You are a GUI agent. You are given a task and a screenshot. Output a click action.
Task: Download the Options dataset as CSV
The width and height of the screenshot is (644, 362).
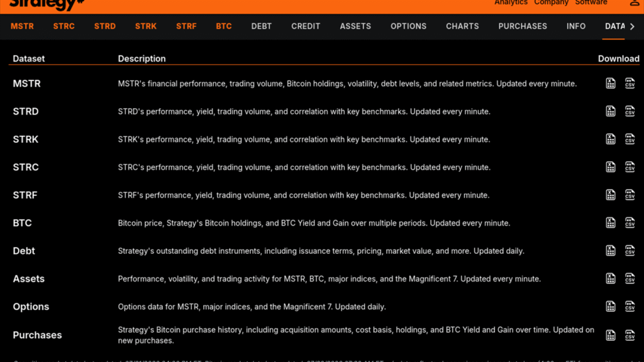coord(630,307)
